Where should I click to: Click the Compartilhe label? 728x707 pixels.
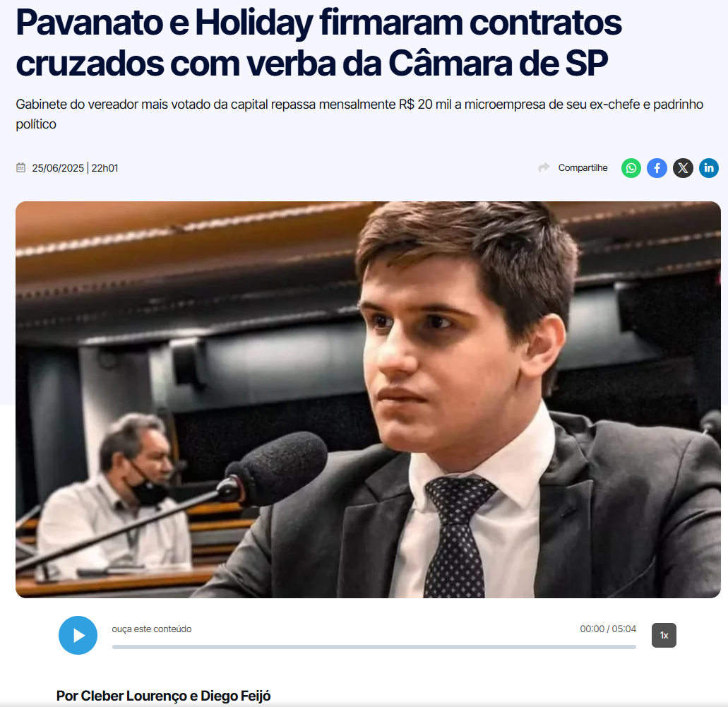point(583,167)
